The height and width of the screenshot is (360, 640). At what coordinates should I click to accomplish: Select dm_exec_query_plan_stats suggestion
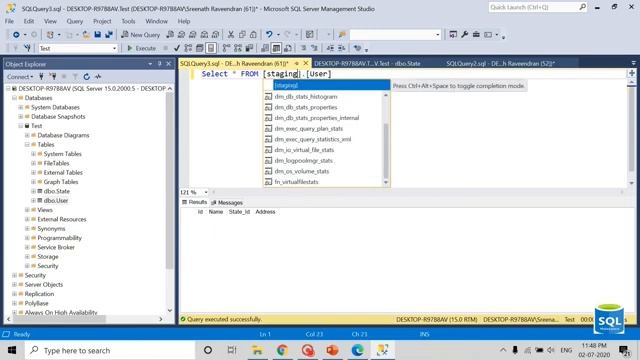coord(309,129)
